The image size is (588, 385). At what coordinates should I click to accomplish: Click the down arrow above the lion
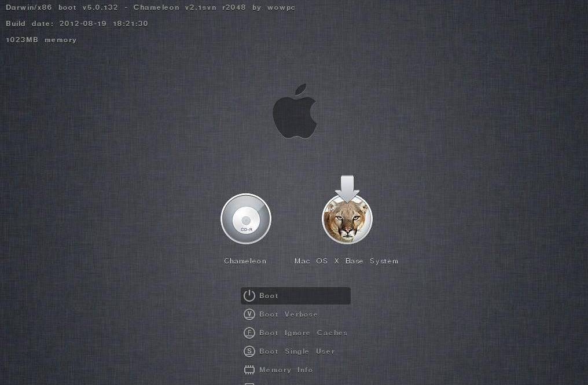click(347, 187)
